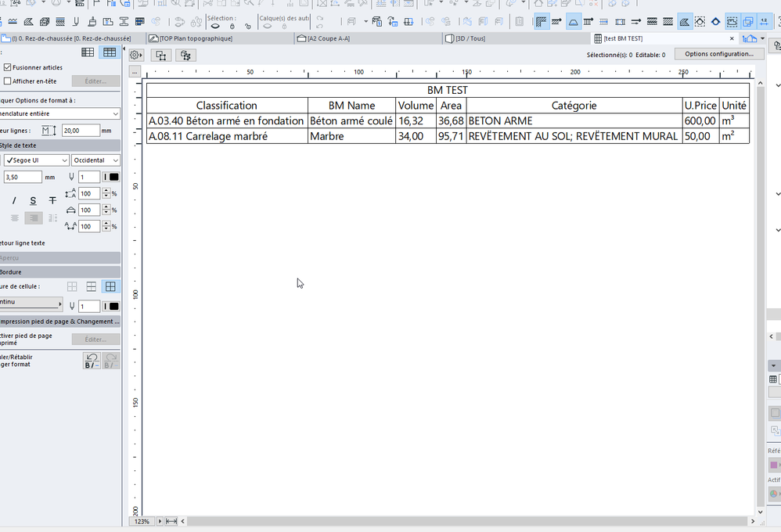The width and height of the screenshot is (781, 532).
Task: Switch to A2 Coupe A-A tab
Action: coord(369,38)
